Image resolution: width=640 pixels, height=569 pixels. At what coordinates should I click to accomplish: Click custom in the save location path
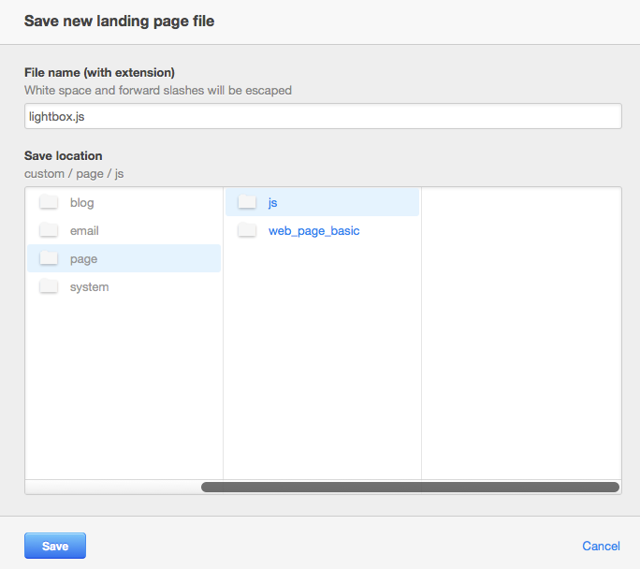point(44,173)
